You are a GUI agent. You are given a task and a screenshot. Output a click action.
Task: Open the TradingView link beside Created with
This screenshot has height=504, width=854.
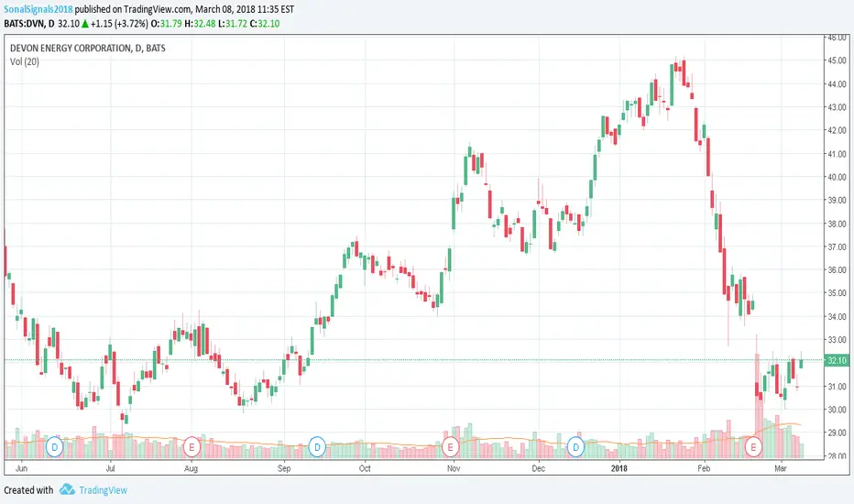pos(103,490)
